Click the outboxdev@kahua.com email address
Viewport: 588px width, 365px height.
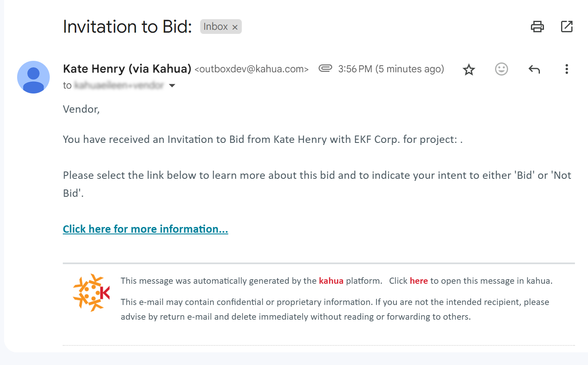252,69
